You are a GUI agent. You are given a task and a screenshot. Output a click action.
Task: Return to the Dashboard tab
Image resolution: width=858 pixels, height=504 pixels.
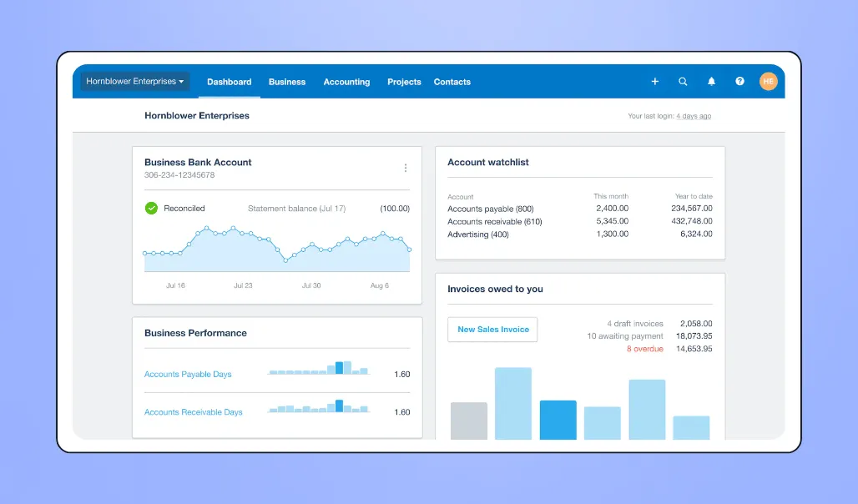click(x=230, y=82)
